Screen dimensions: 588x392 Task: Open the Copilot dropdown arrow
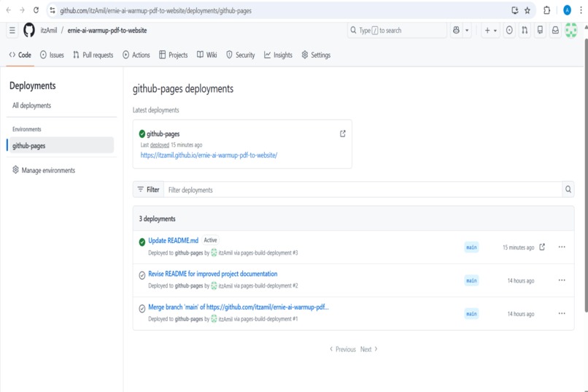[467, 31]
